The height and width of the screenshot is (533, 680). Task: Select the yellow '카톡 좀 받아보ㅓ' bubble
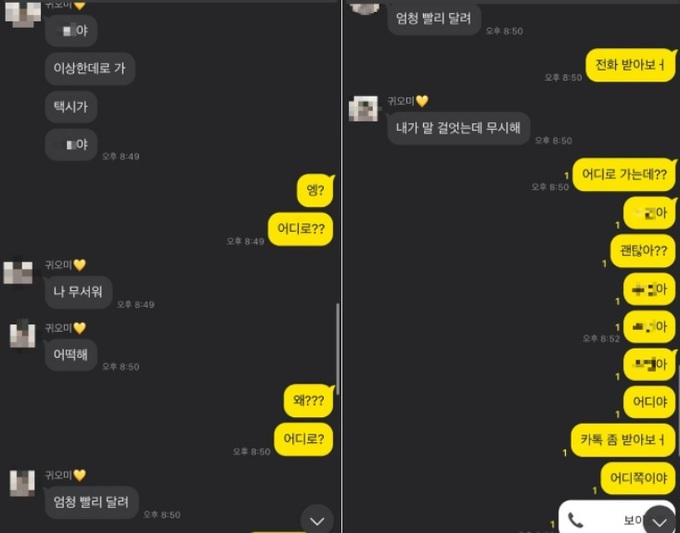(x=623, y=440)
